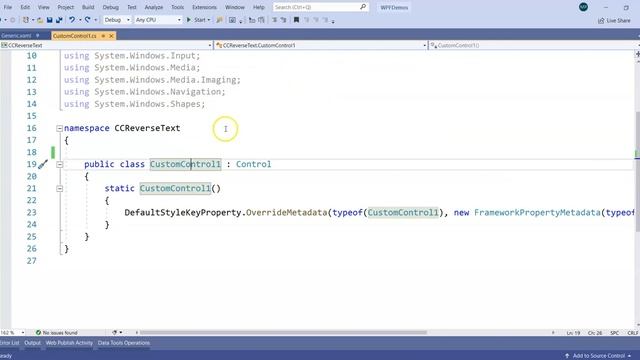Click the New Project icon

(26, 20)
